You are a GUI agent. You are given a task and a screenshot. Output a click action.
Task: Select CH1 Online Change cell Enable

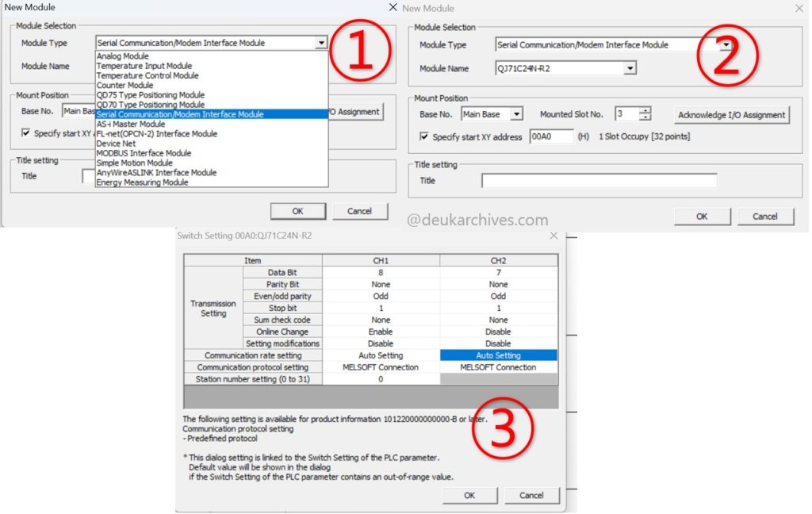(381, 332)
